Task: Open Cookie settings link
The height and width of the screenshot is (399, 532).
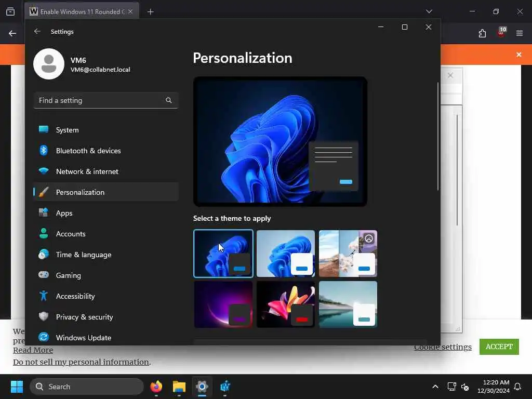Action: tap(443, 347)
